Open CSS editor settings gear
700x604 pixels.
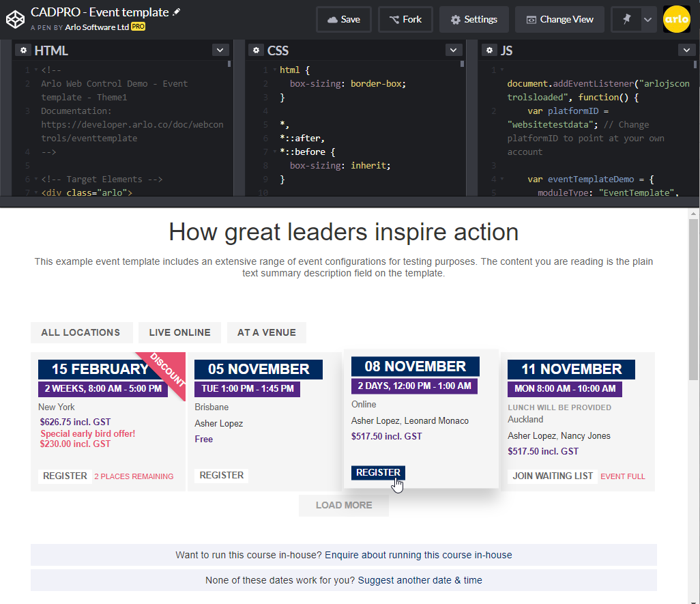(257, 51)
